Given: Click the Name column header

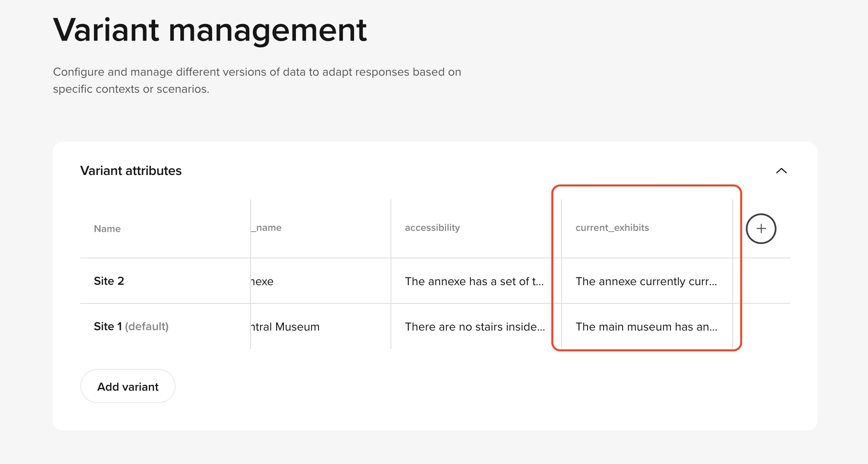Looking at the screenshot, I should tap(107, 229).
